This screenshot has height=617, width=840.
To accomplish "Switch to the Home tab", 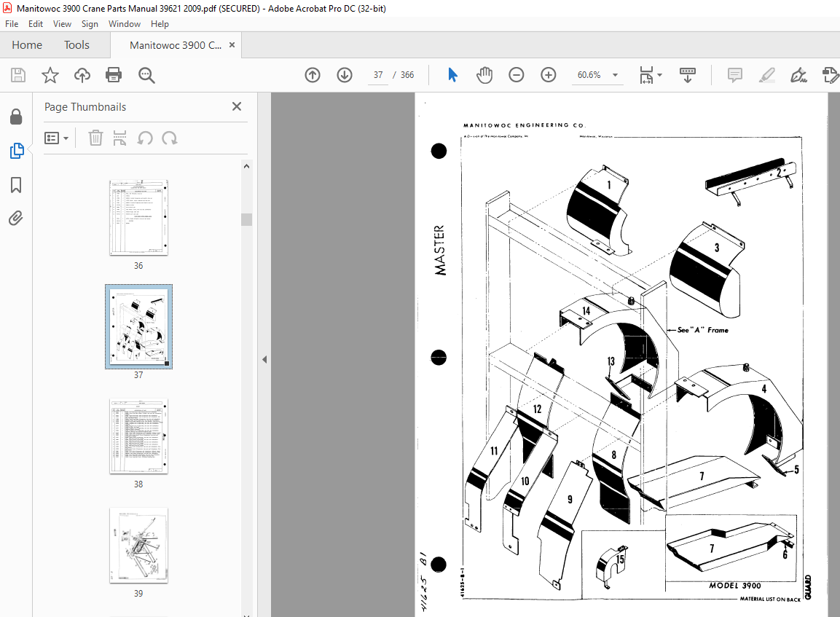I will click(x=27, y=45).
